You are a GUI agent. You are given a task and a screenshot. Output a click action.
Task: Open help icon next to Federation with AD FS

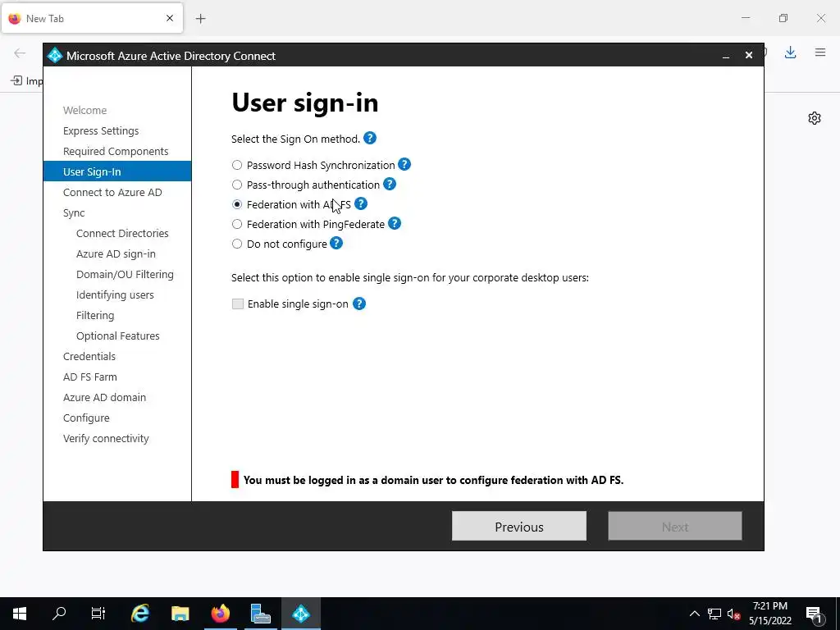tap(361, 204)
